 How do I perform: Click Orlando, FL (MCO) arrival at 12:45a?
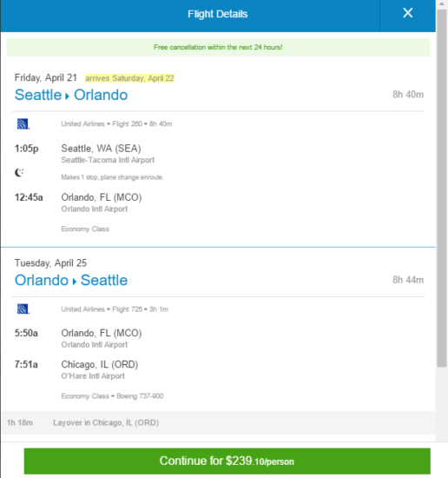point(102,197)
